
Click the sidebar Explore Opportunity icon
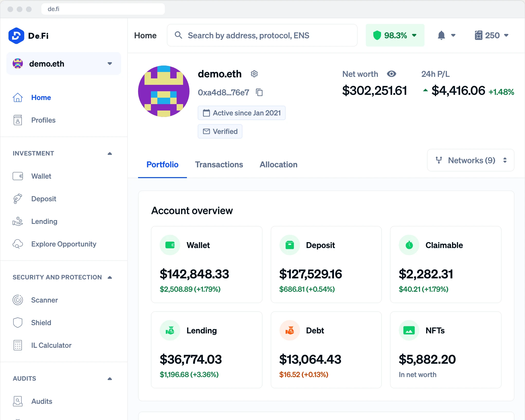tap(18, 244)
